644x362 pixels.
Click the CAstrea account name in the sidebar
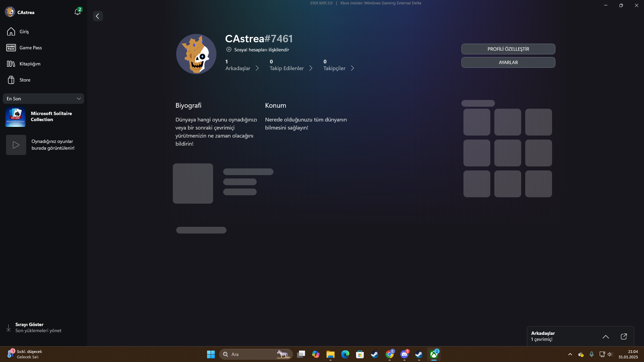[x=26, y=12]
